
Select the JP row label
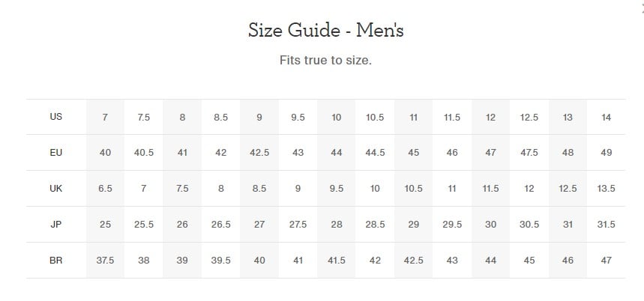click(x=56, y=225)
